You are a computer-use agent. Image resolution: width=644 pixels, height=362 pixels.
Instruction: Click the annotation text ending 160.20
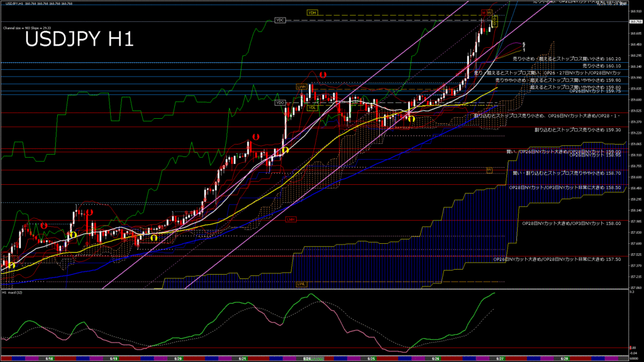567,59
